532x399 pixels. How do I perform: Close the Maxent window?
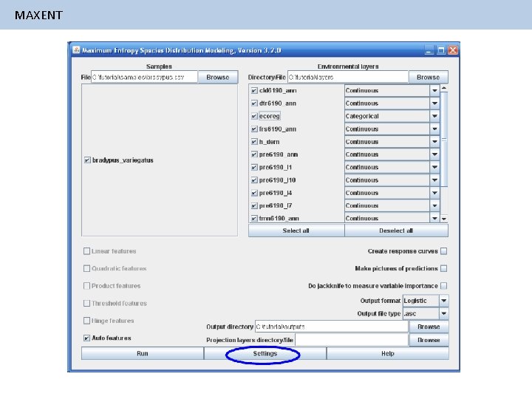tap(453, 50)
